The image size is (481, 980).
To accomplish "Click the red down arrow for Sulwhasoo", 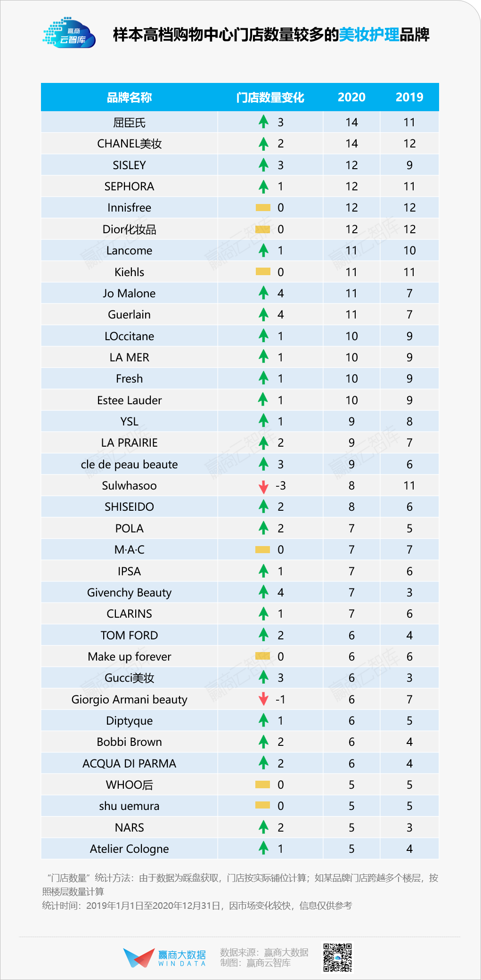I will click(263, 486).
